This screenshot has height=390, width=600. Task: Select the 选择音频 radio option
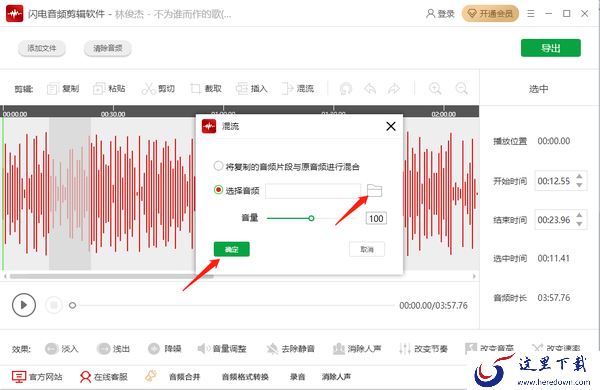218,190
